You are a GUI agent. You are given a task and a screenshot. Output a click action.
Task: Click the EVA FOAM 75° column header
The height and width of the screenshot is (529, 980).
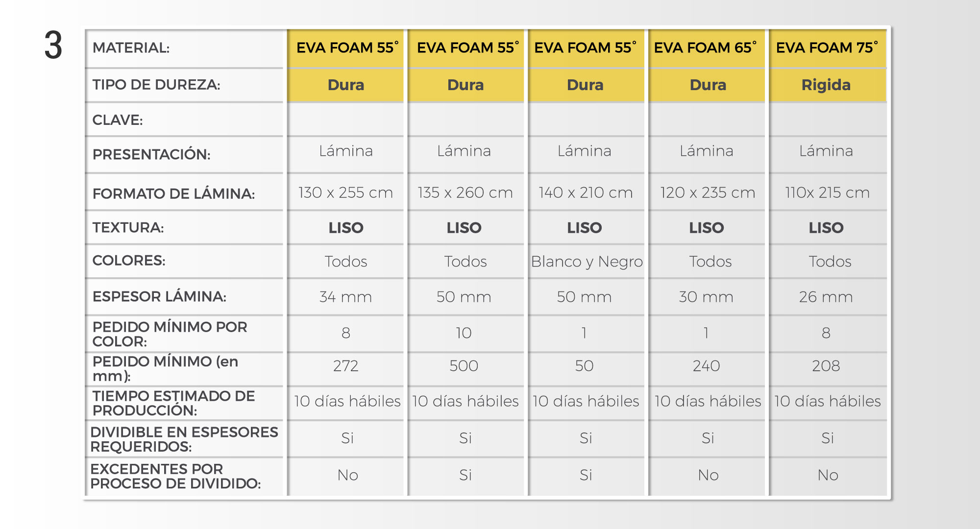tap(827, 48)
